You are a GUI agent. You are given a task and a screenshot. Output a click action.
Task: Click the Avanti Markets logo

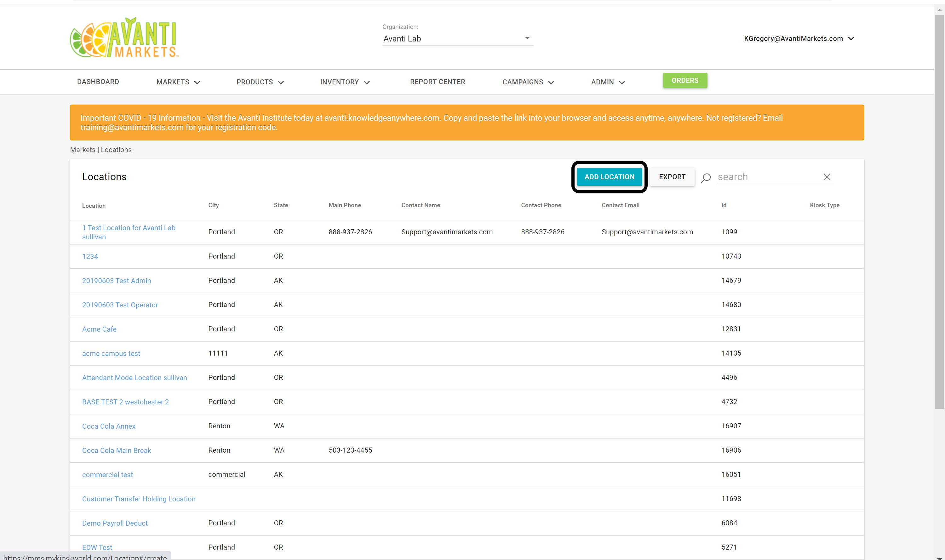(124, 37)
